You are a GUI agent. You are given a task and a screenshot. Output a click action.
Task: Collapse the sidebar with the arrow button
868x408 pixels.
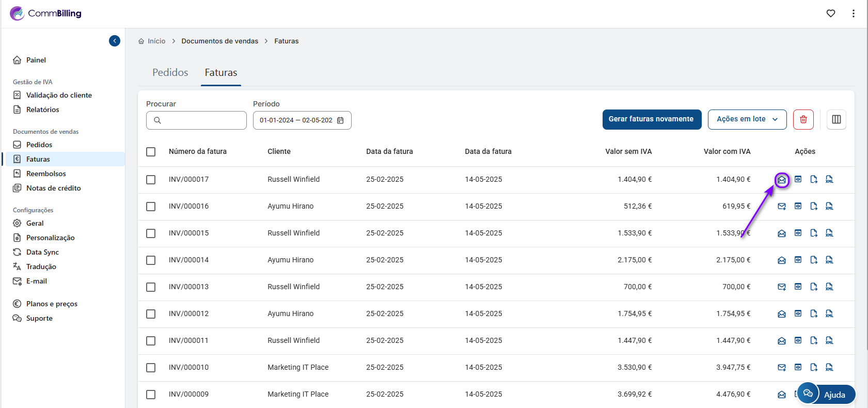[x=115, y=41]
